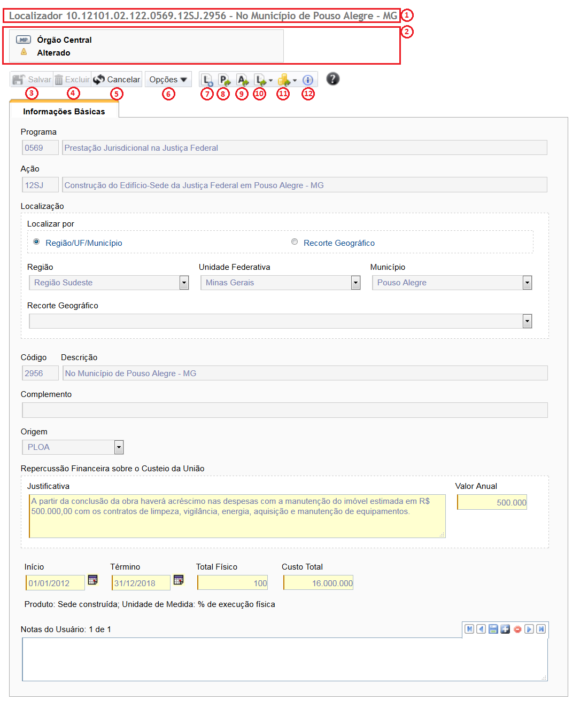Select the Região/UF/Município radio option
This screenshot has height=716, width=588.
pos(36,242)
